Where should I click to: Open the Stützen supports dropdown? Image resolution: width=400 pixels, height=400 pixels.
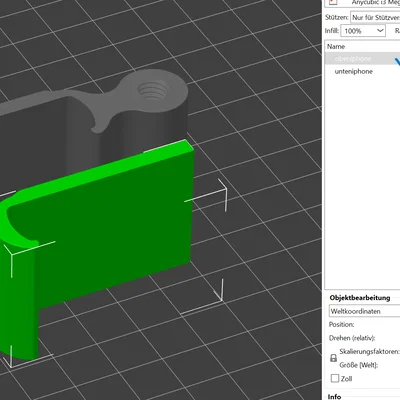click(375, 17)
